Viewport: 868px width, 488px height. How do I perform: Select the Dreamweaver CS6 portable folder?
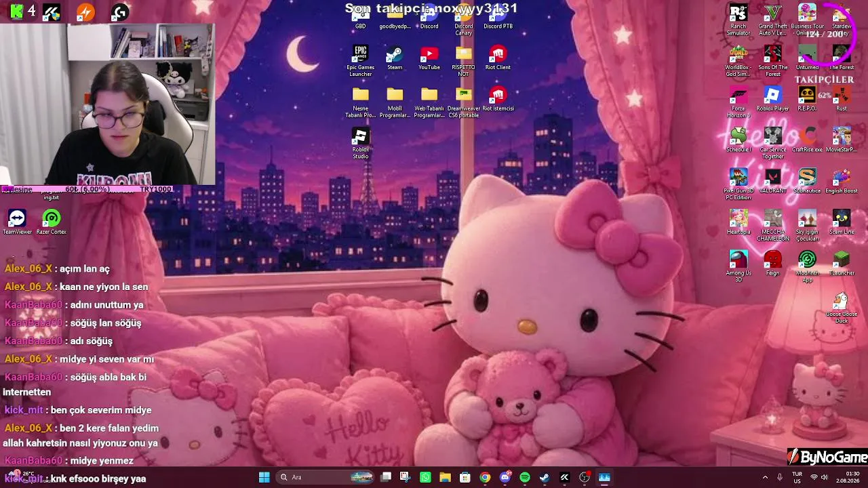coord(464,102)
